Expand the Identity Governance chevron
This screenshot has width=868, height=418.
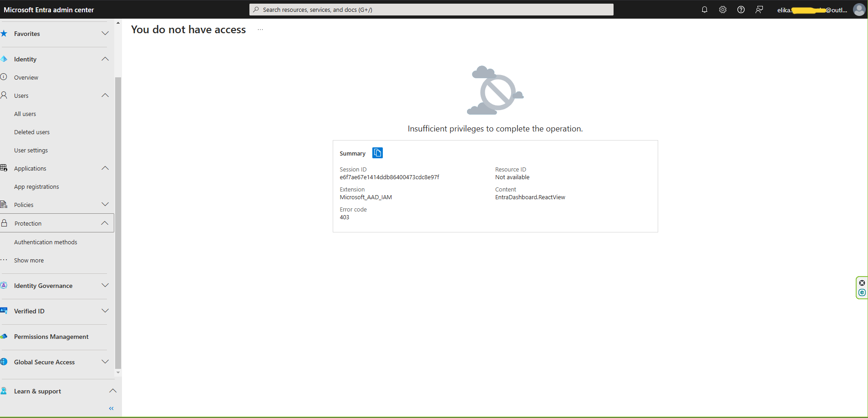pos(105,285)
